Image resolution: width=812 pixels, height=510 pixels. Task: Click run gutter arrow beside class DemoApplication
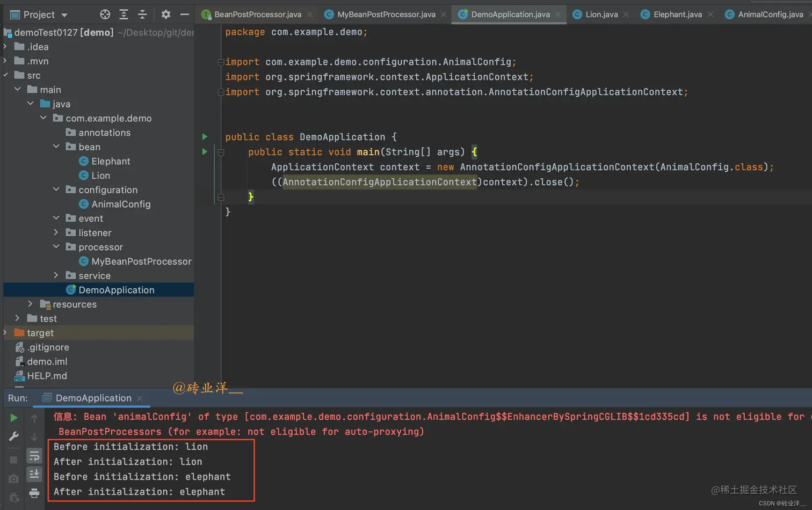coord(205,136)
